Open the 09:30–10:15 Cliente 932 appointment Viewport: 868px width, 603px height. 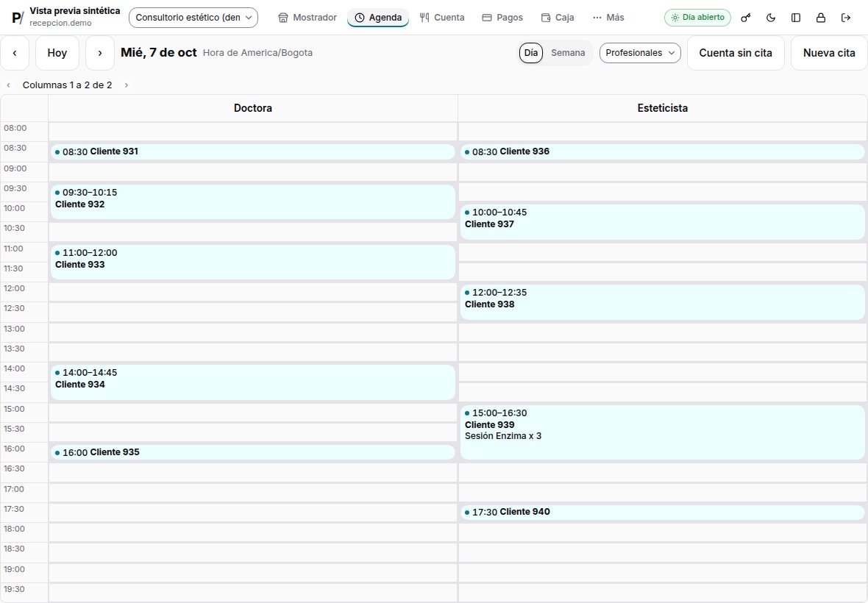click(253, 202)
